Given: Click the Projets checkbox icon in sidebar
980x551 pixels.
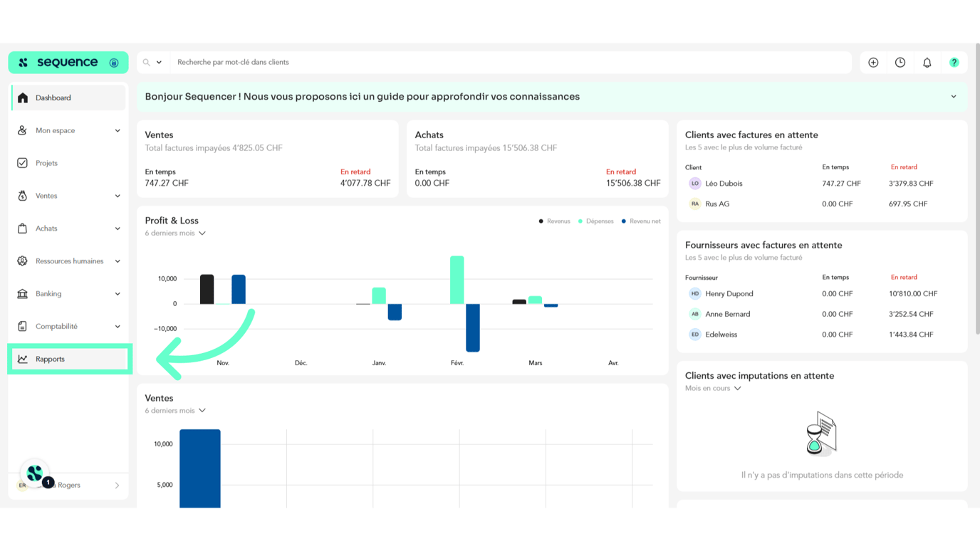Looking at the screenshot, I should 23,163.
